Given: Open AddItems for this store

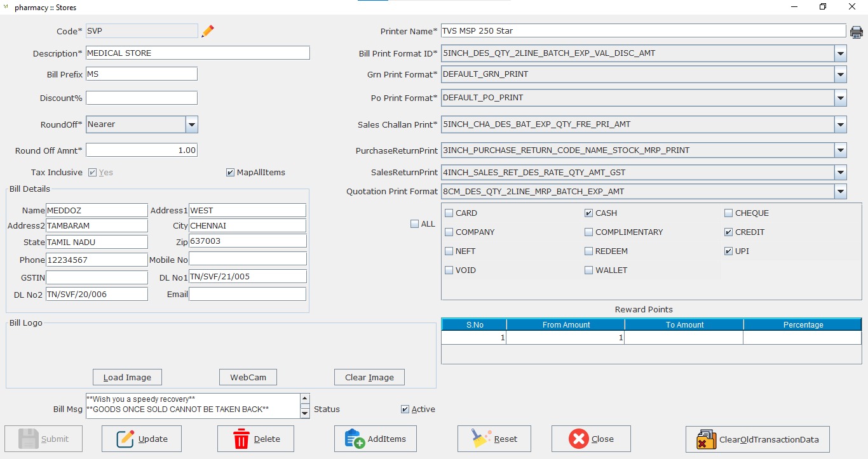Looking at the screenshot, I should point(375,439).
